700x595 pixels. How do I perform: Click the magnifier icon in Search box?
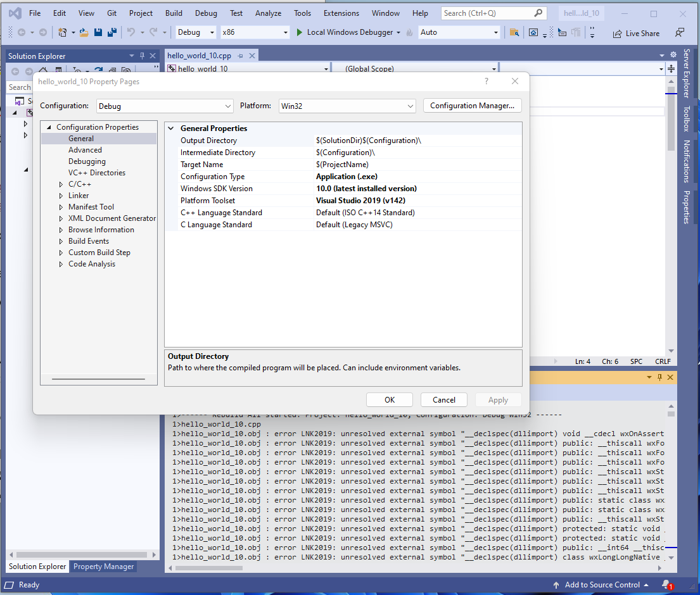pos(538,13)
